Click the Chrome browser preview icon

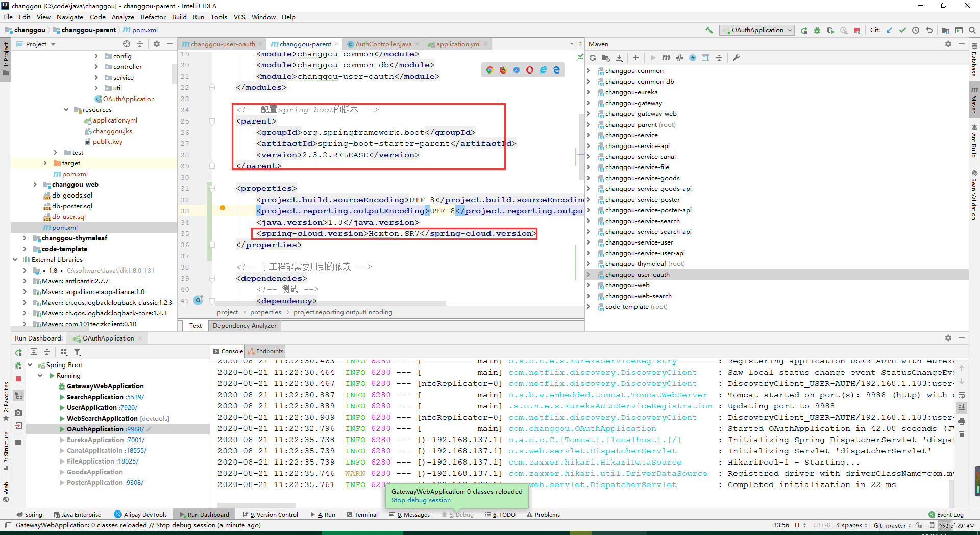(x=490, y=70)
